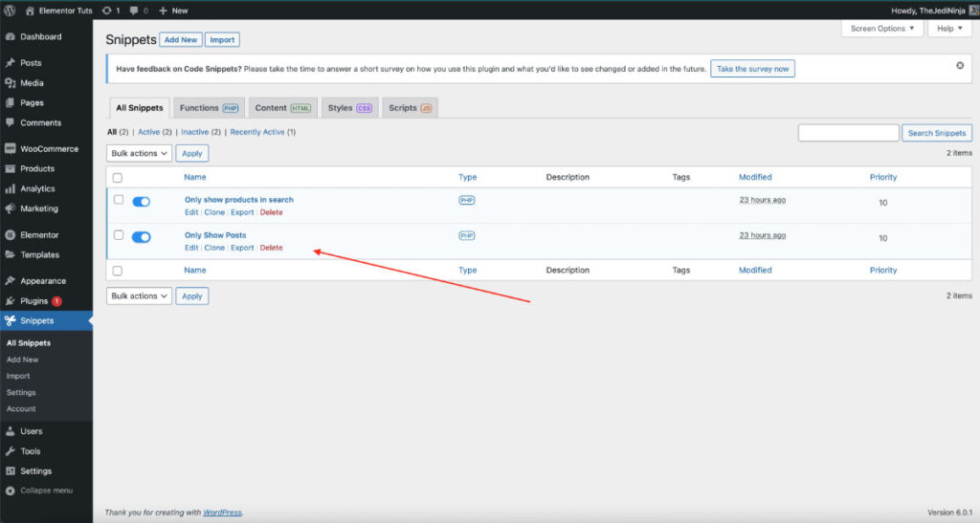This screenshot has height=523, width=980.
Task: Open Elementor Tuts site home icon
Action: [x=30, y=11]
